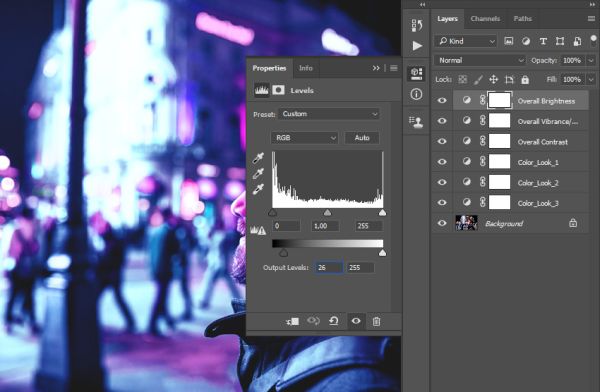Enable lock all padlock icon
The image size is (600, 392).
(x=525, y=80)
